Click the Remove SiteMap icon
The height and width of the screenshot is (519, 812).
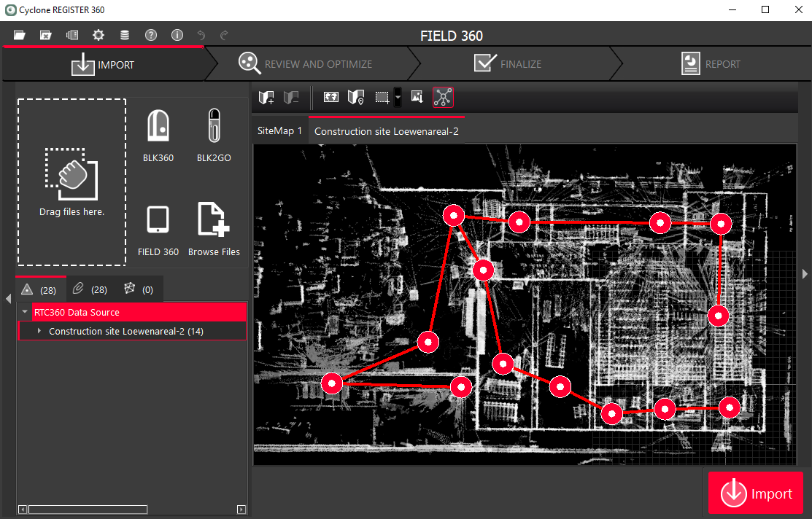pos(292,96)
